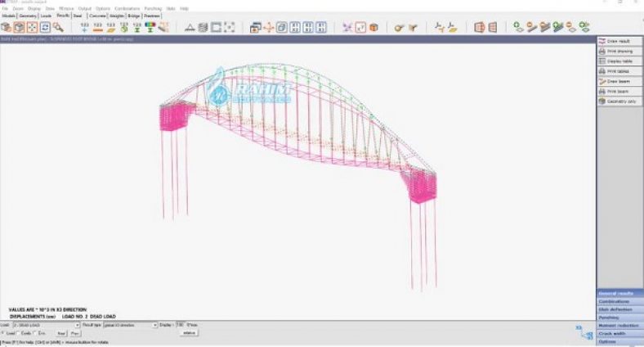Click the overlapping windows icon
This screenshot has width=644, height=347.
[256, 28]
